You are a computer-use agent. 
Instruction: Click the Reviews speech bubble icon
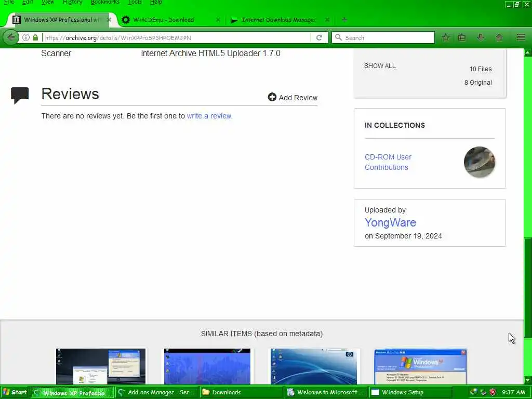pos(20,96)
